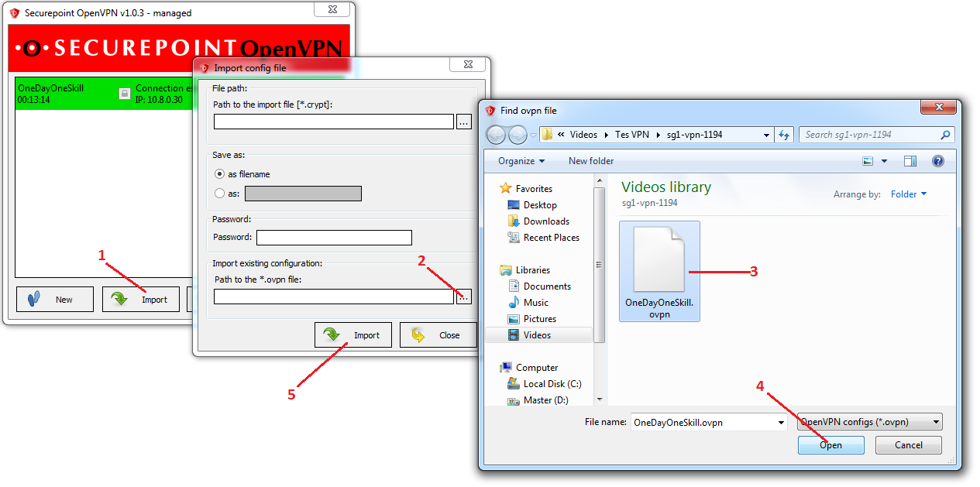Toggle the preview pane icon
The image size is (980, 487).
click(910, 161)
